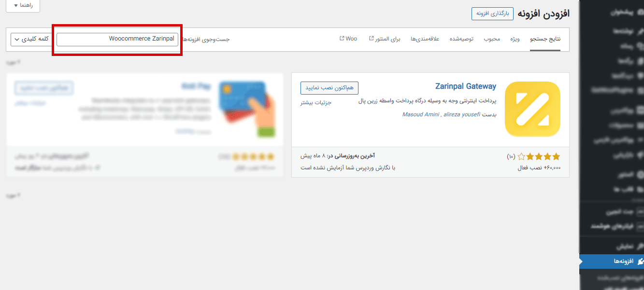Viewport: 644px width, 290px height.
Task: Click the بارگذاری افزونه upload plugin button
Action: point(492,14)
